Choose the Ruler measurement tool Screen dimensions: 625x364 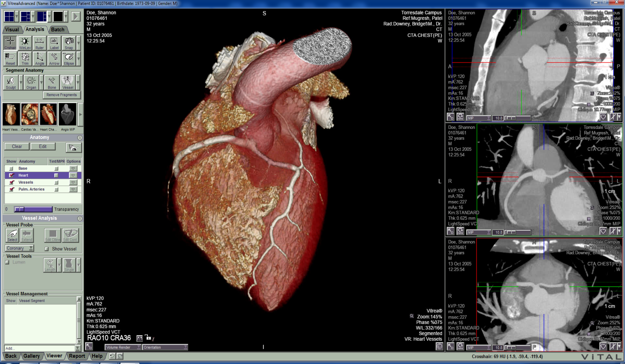pyautogui.click(x=39, y=43)
